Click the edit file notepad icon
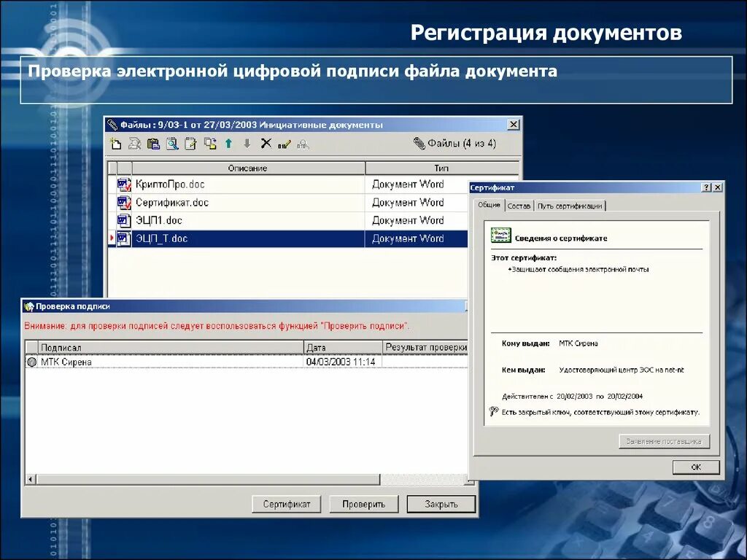 tap(190, 144)
